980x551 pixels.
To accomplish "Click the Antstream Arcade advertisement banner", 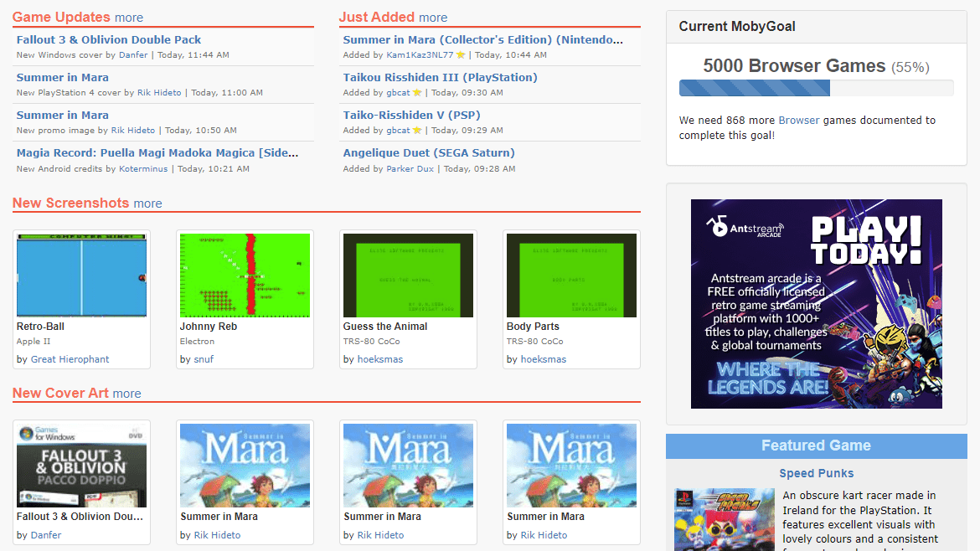I will click(x=816, y=304).
